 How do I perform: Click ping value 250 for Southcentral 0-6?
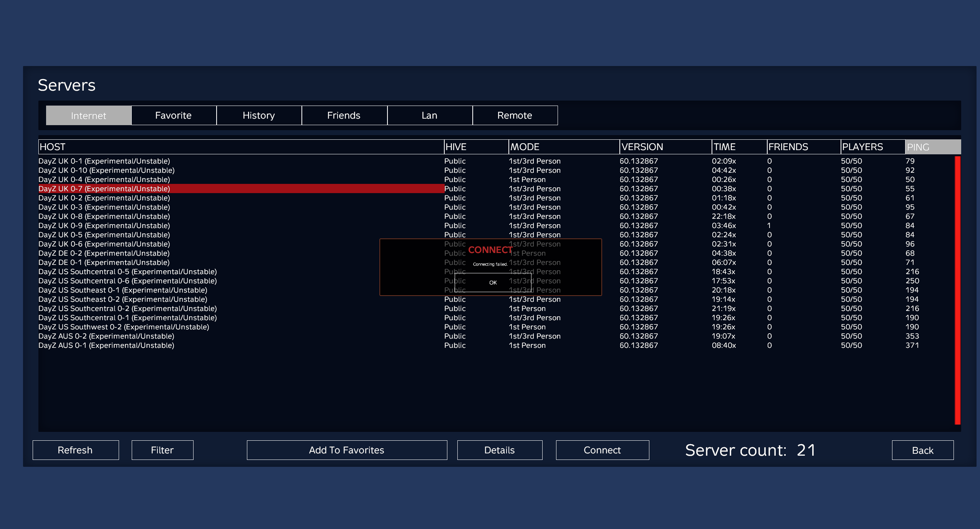coord(912,281)
